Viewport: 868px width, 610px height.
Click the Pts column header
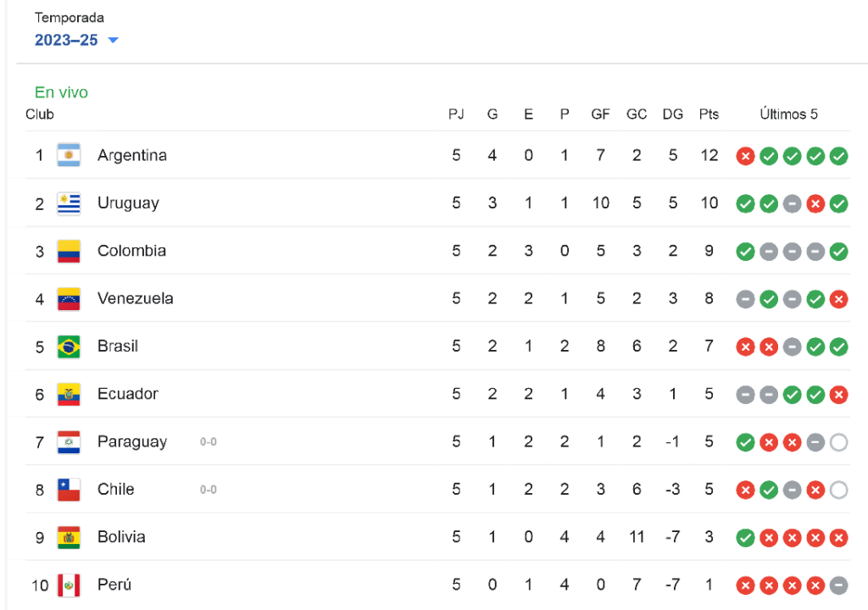pyautogui.click(x=709, y=114)
